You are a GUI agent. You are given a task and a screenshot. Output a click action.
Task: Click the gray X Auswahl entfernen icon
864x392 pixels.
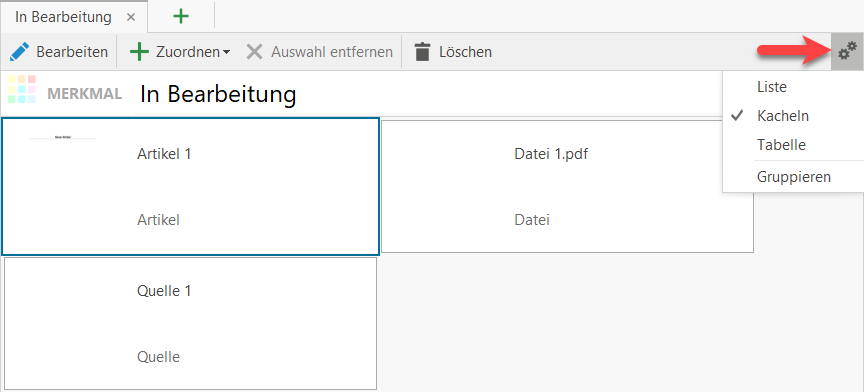pos(254,52)
